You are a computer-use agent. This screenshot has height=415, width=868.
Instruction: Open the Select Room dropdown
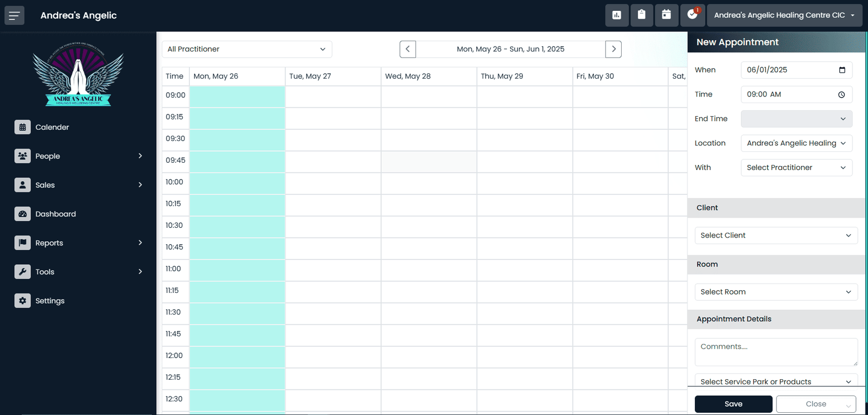point(776,292)
